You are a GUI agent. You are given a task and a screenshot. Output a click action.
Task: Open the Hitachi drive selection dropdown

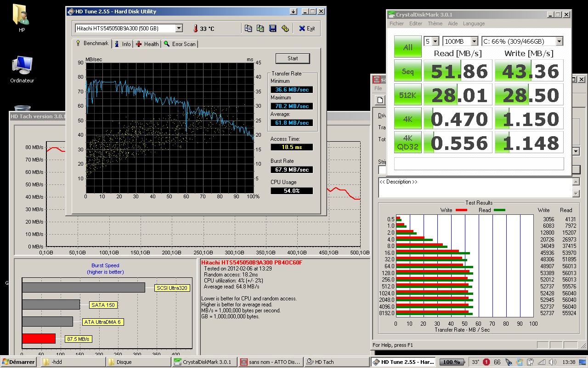tap(179, 29)
